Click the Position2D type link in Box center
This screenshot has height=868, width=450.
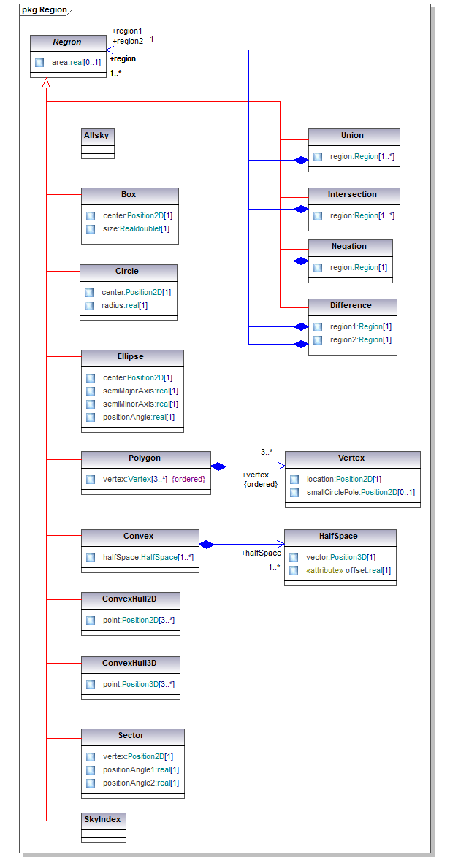(x=142, y=216)
